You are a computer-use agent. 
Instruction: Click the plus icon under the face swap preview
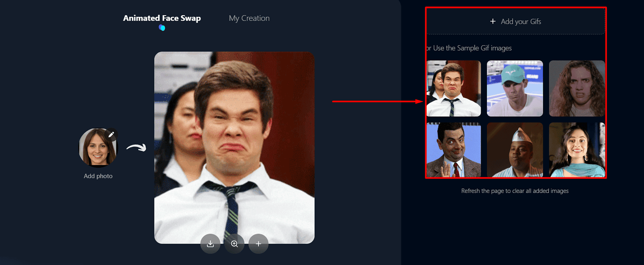tap(258, 243)
